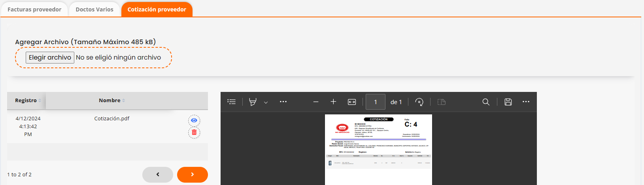The width and height of the screenshot is (644, 185).
Task: Click the fit to width icon
Action: tap(352, 102)
